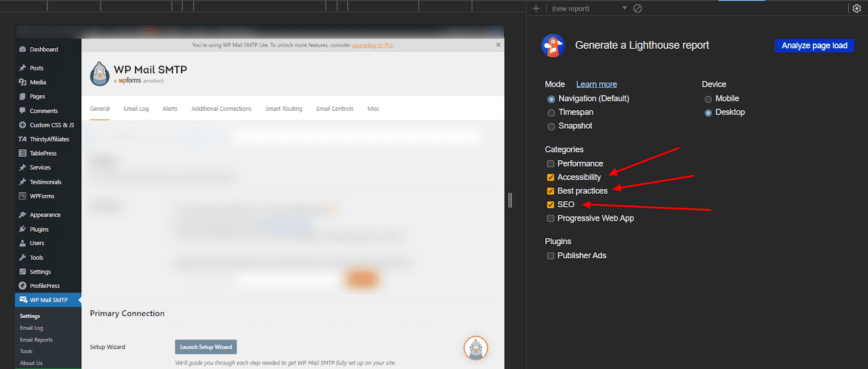868x369 pixels.
Task: Open Email Reports submenu item
Action: pyautogui.click(x=36, y=340)
